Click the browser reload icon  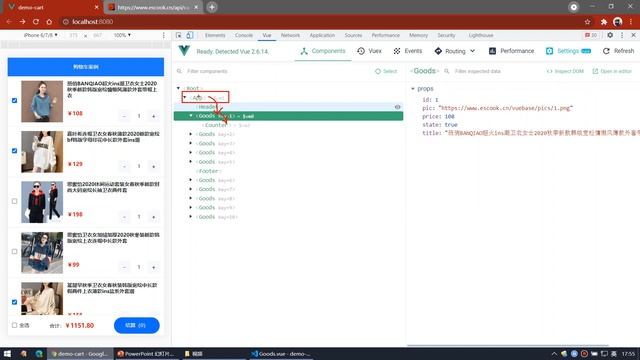pos(36,22)
